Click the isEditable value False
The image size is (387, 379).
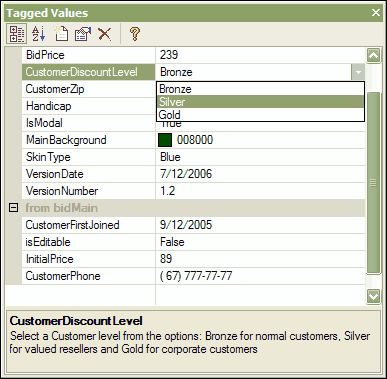coord(172,242)
